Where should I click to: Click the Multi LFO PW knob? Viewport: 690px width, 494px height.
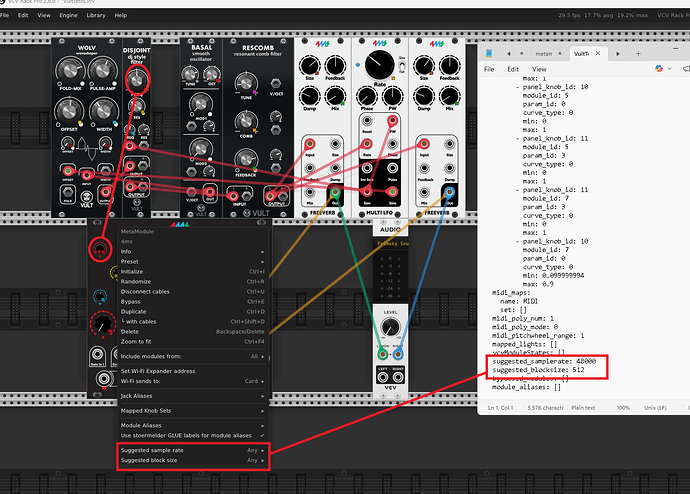(x=392, y=96)
